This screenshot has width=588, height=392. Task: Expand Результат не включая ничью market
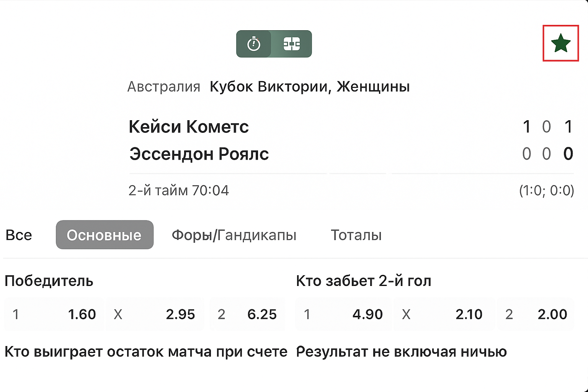pos(401,351)
